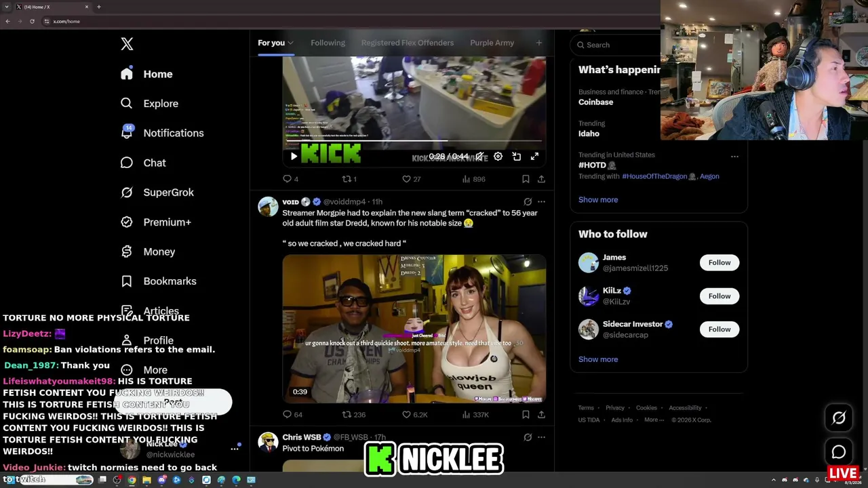Bookmark the Kick video post
The width and height of the screenshot is (868, 488).
tap(526, 179)
